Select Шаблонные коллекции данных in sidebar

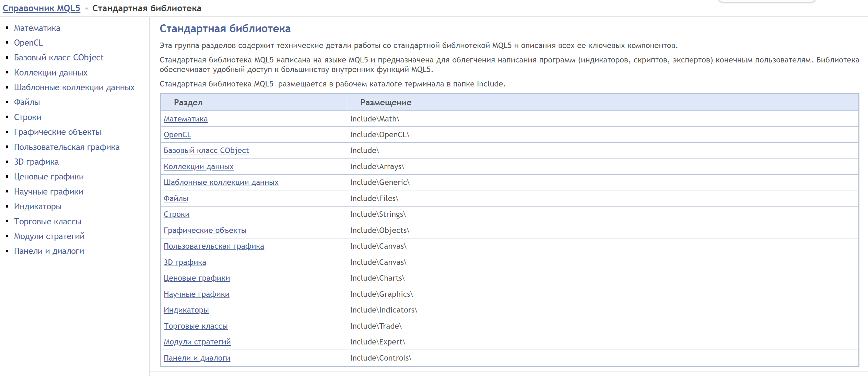(74, 87)
